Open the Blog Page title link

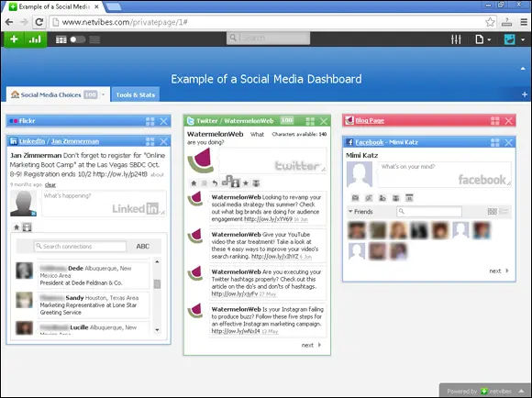pyautogui.click(x=370, y=120)
